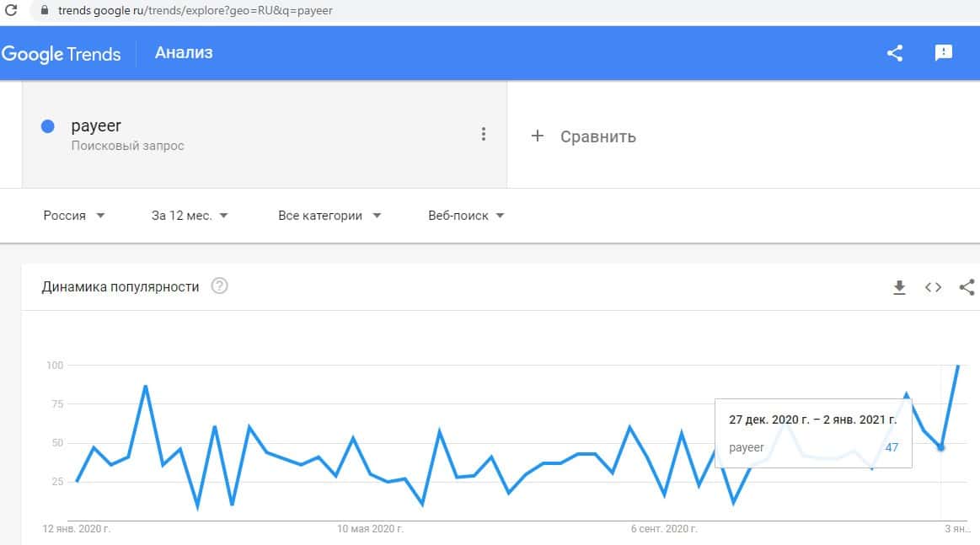Expand the Все категории dropdown
The height and width of the screenshot is (545, 980).
329,216
